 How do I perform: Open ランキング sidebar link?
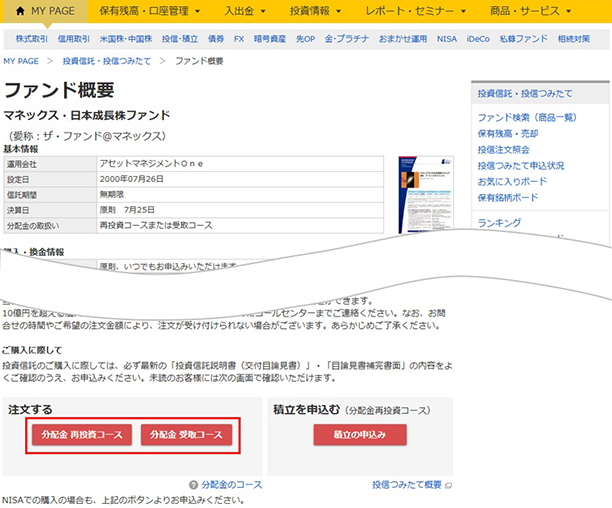[x=499, y=223]
